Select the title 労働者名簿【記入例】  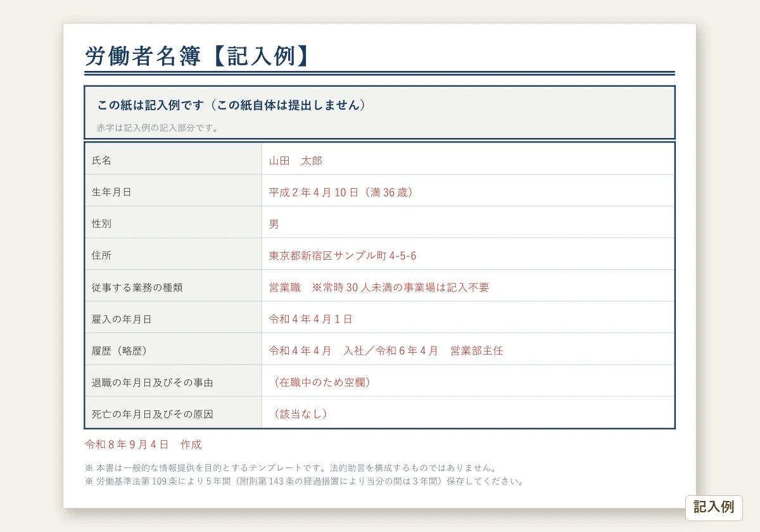[199, 56]
